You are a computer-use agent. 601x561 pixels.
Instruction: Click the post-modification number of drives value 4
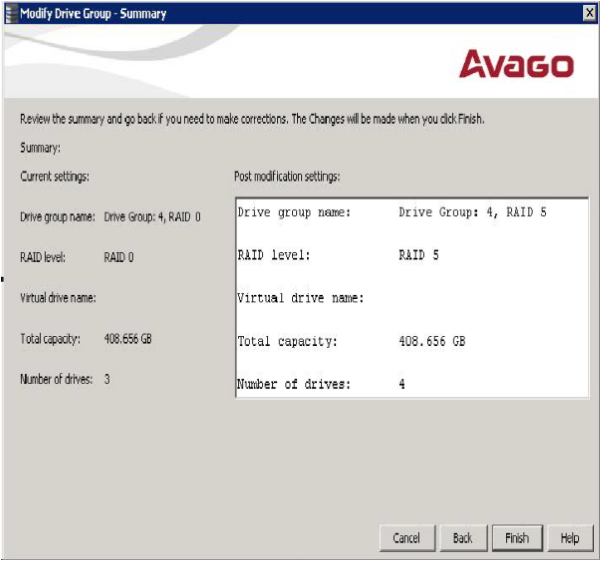pyautogui.click(x=402, y=384)
